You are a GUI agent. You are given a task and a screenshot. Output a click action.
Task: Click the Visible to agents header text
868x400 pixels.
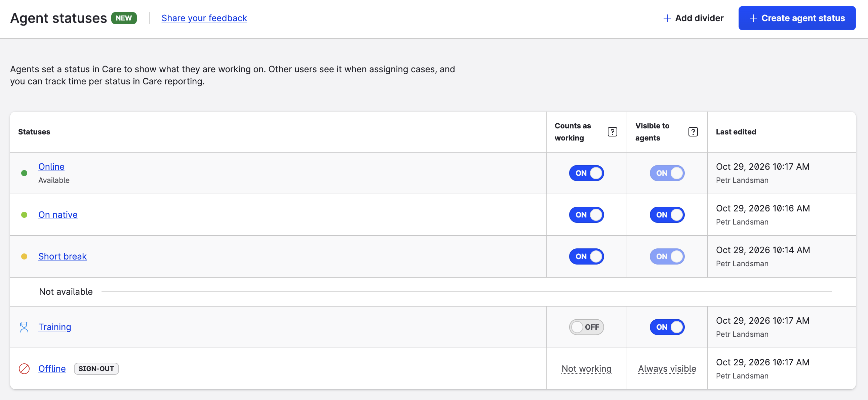pyautogui.click(x=652, y=132)
